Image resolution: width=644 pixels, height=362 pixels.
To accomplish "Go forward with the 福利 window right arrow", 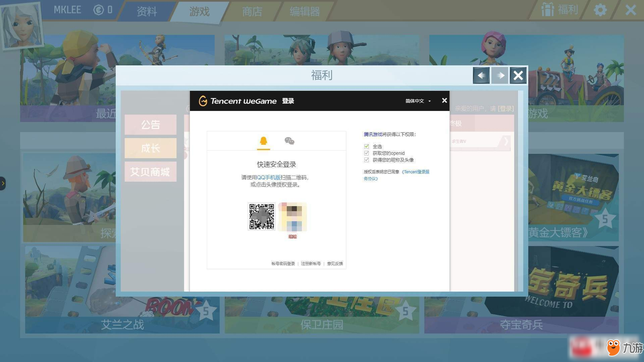I will pos(500,75).
